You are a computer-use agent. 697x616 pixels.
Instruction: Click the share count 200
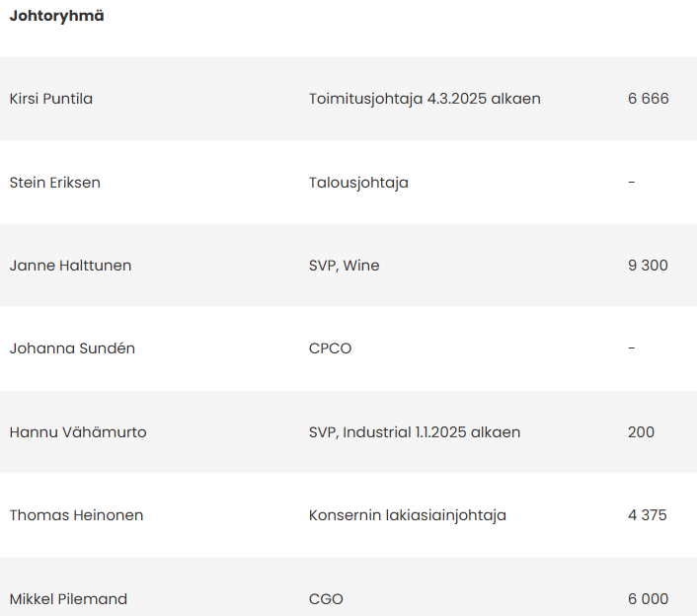coord(641,432)
